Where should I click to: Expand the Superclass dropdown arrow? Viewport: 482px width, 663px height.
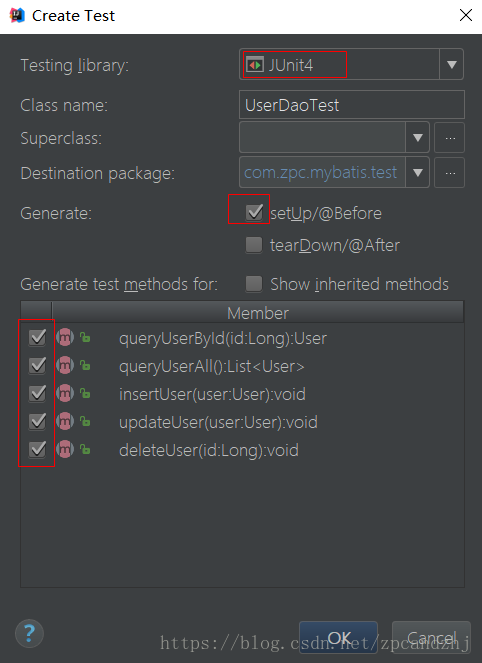[x=418, y=137]
